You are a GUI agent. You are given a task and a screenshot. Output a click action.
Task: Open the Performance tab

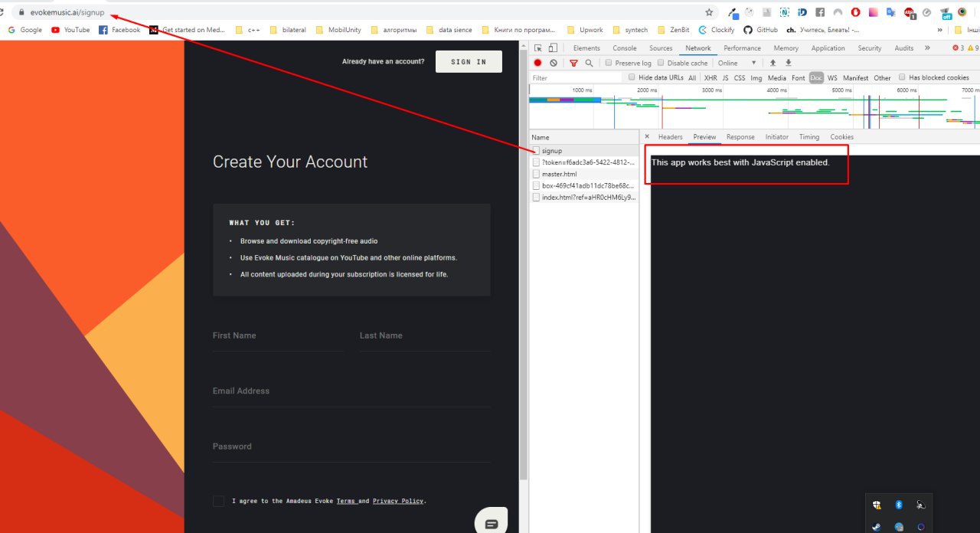click(742, 48)
